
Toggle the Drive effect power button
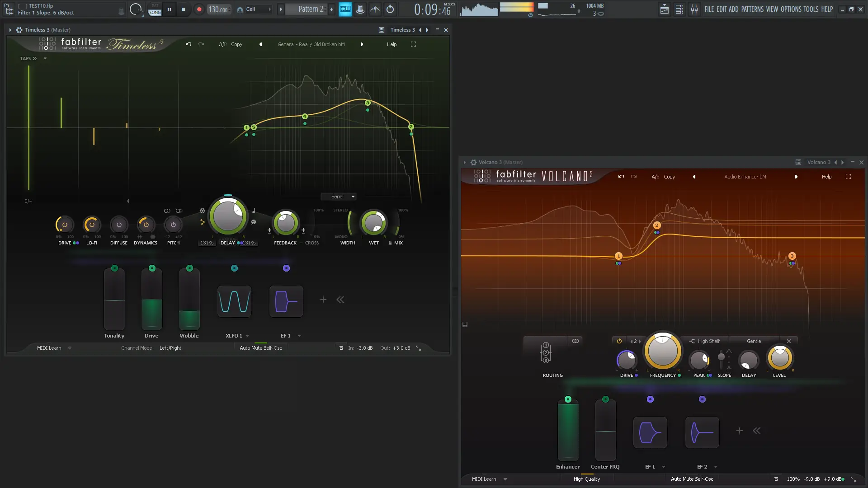pos(65,225)
